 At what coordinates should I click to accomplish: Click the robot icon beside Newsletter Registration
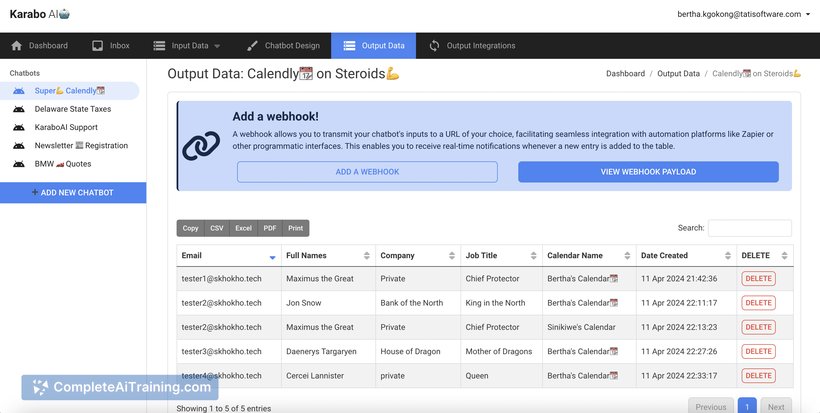[19, 146]
